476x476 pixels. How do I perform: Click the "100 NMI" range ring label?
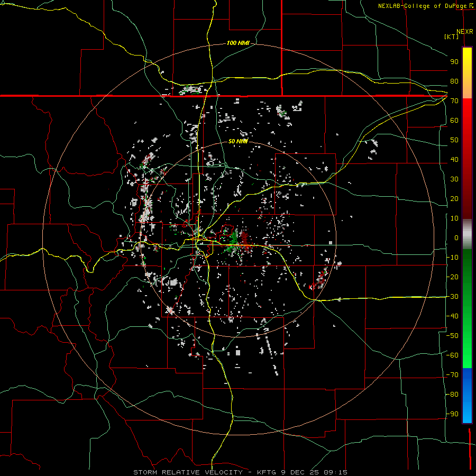[x=238, y=43]
